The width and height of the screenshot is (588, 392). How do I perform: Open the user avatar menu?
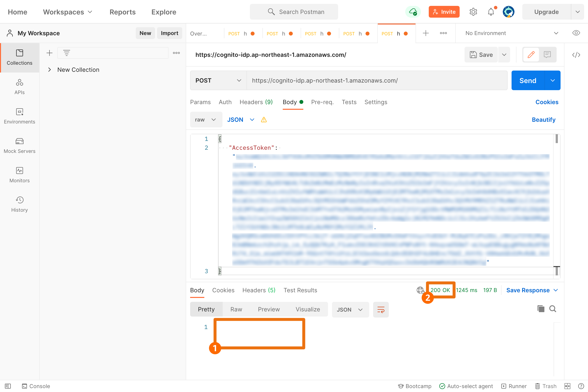click(x=509, y=12)
